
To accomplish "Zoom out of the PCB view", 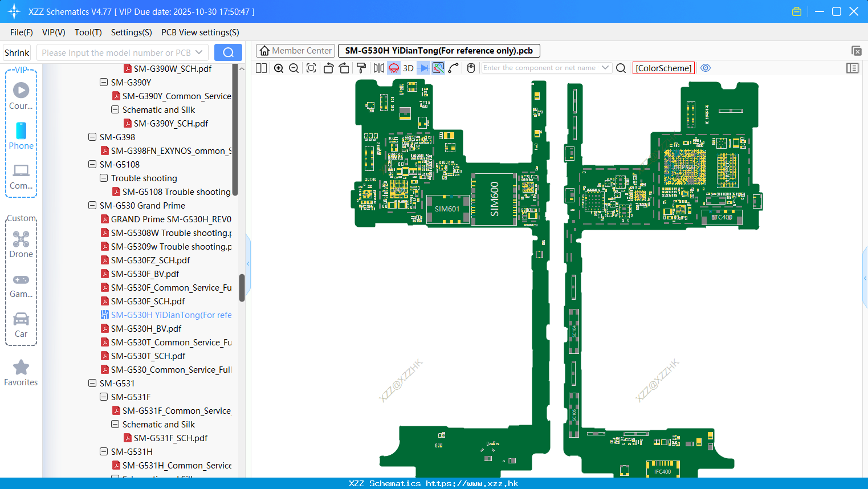I will (x=294, y=68).
